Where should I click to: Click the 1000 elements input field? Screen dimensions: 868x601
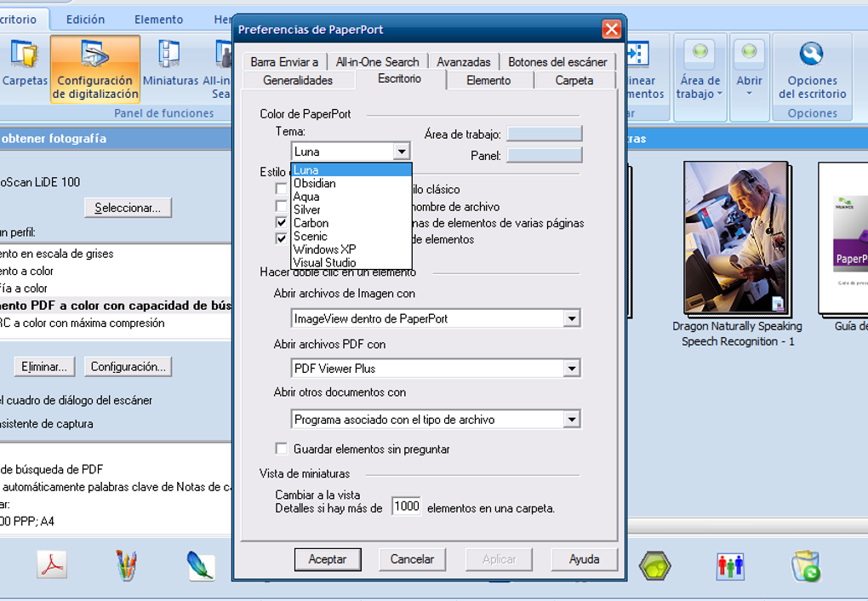point(406,507)
